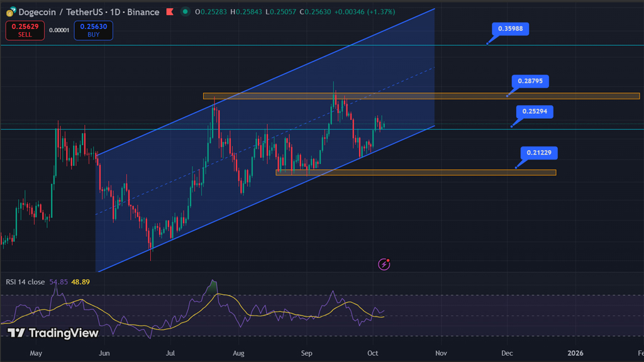Click the 0.00001 spread value
This screenshot has height=362, width=644.
59,30
